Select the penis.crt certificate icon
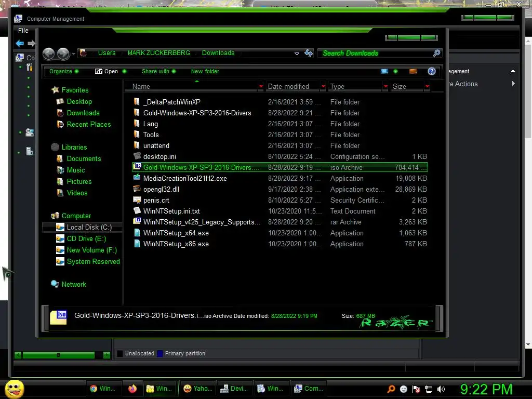The width and height of the screenshot is (532, 399). coord(137,200)
